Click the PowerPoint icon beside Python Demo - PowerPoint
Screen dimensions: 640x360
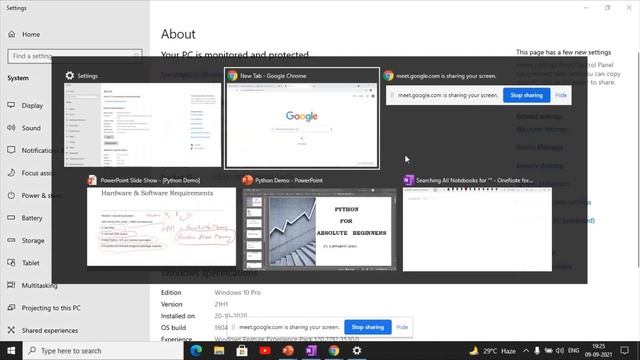(247, 180)
